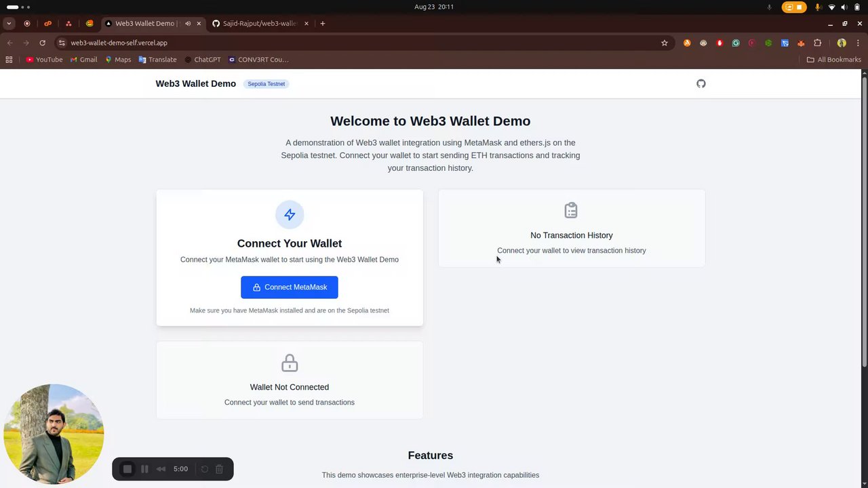Open the Grammarly extension icon

click(736, 43)
